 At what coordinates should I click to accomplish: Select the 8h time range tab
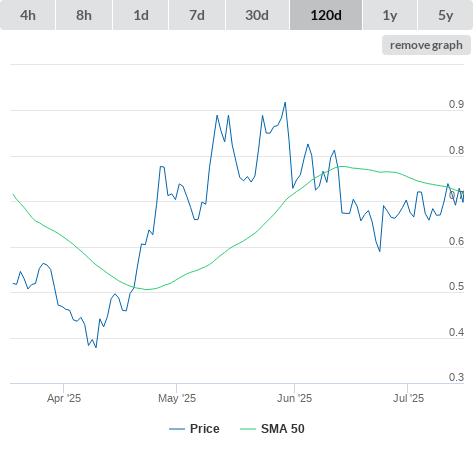[x=84, y=15]
